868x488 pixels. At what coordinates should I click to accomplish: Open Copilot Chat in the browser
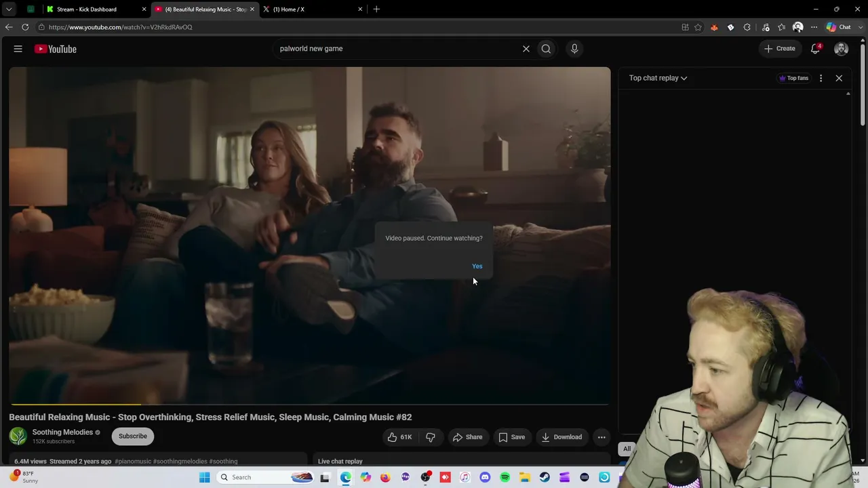(x=839, y=27)
